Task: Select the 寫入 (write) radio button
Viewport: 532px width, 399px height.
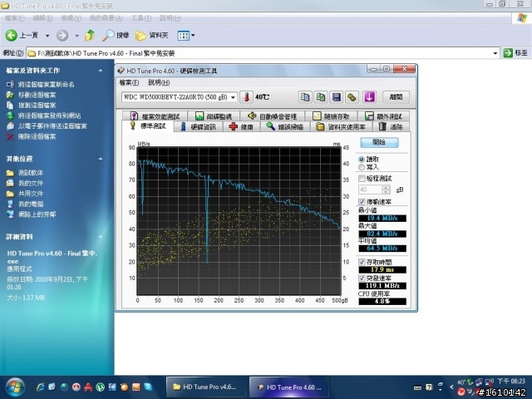Action: (362, 167)
